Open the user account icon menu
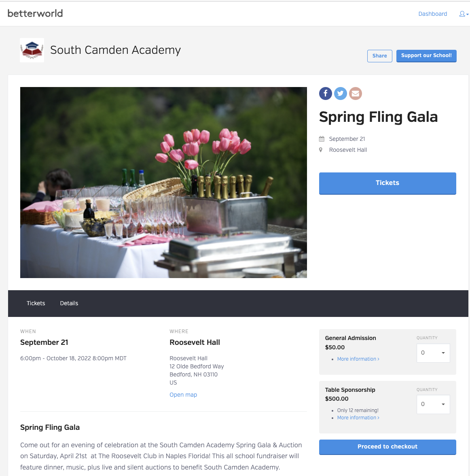470x476 pixels. 462,14
